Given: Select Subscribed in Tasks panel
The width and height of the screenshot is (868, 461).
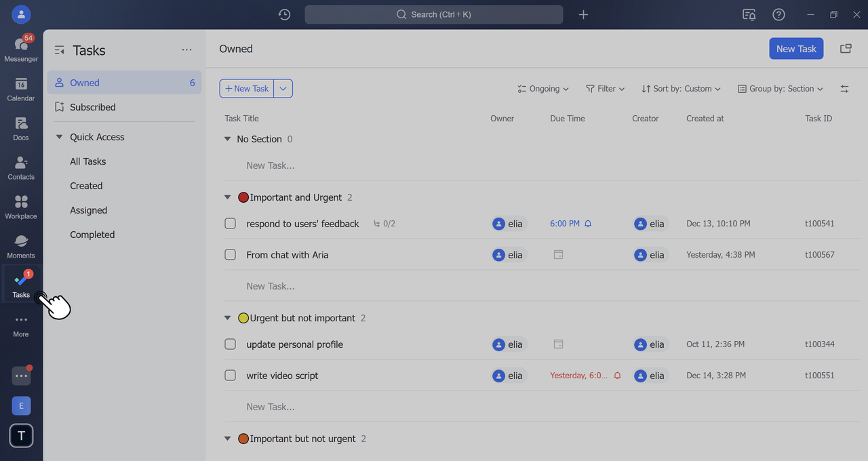Looking at the screenshot, I should click(92, 107).
